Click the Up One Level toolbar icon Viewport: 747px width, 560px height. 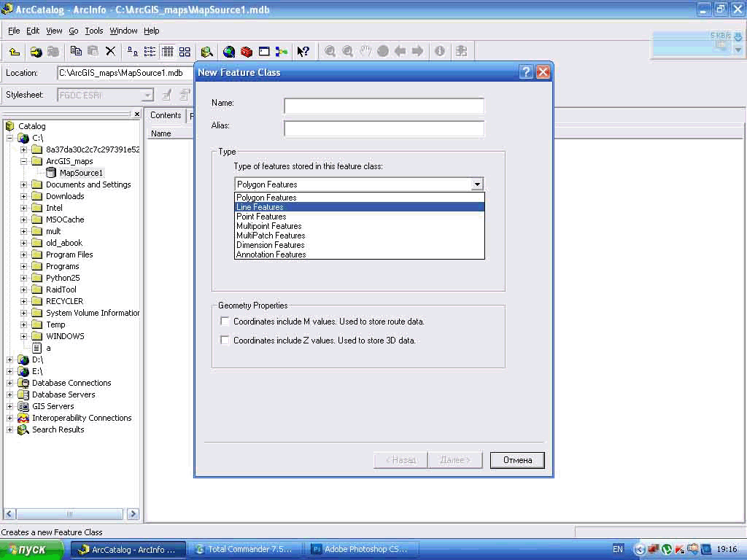(x=15, y=52)
